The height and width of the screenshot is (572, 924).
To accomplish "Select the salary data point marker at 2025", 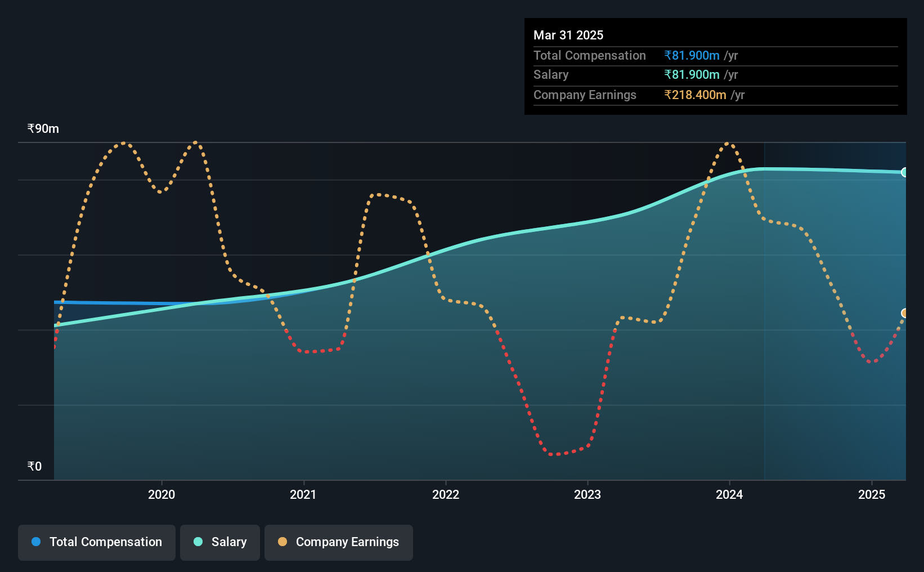I will point(905,172).
